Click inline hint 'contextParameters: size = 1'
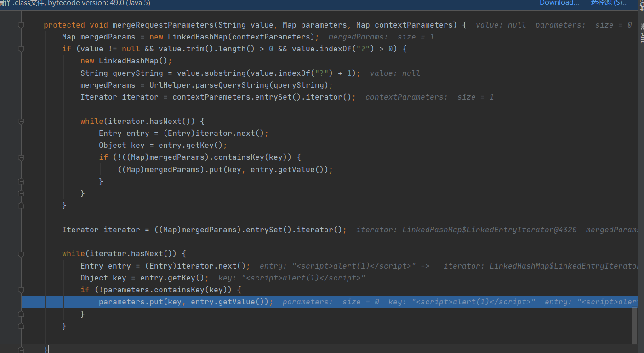Screen dimensions: 644x353 pyautogui.click(x=429, y=97)
